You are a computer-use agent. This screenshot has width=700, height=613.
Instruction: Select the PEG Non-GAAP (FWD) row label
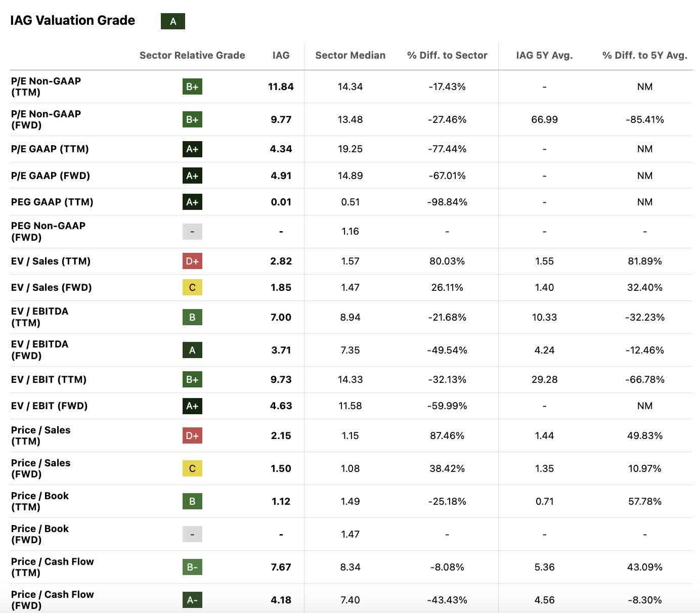(x=48, y=232)
